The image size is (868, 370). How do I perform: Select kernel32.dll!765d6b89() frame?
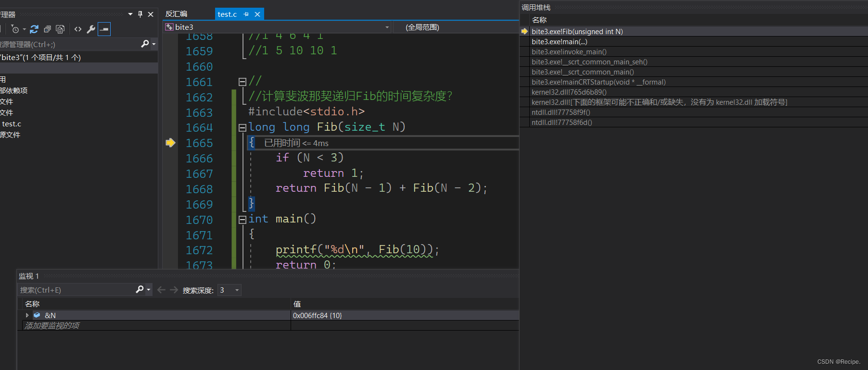(569, 92)
